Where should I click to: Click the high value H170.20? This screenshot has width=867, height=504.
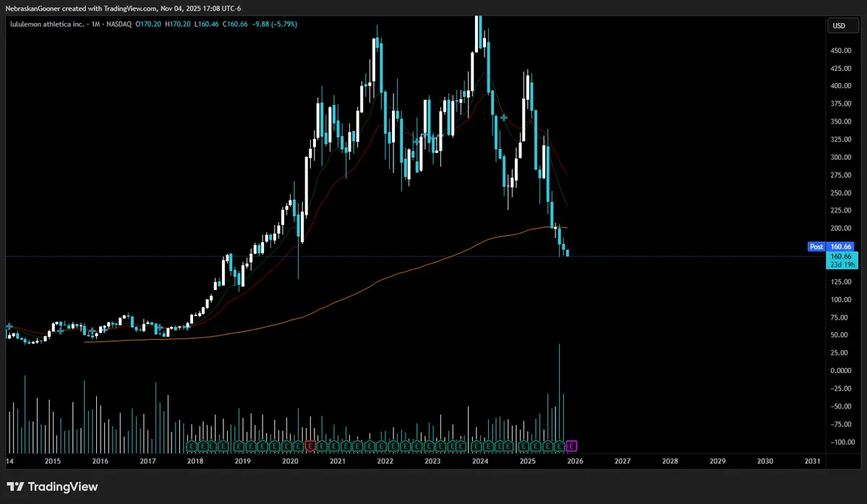point(177,25)
